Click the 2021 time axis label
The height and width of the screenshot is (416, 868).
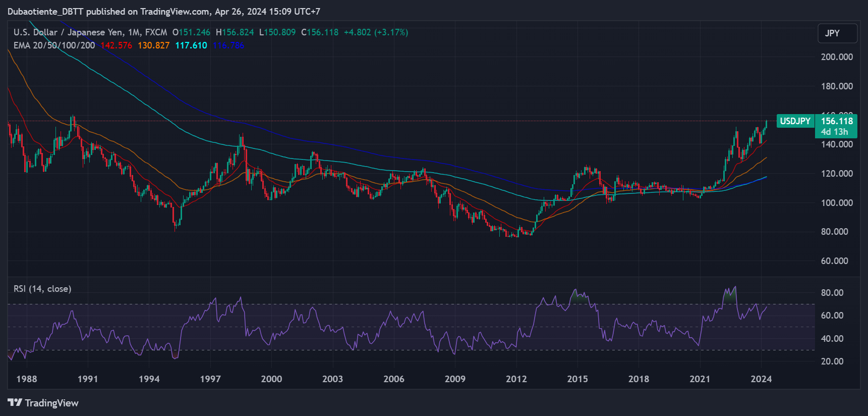pos(700,379)
